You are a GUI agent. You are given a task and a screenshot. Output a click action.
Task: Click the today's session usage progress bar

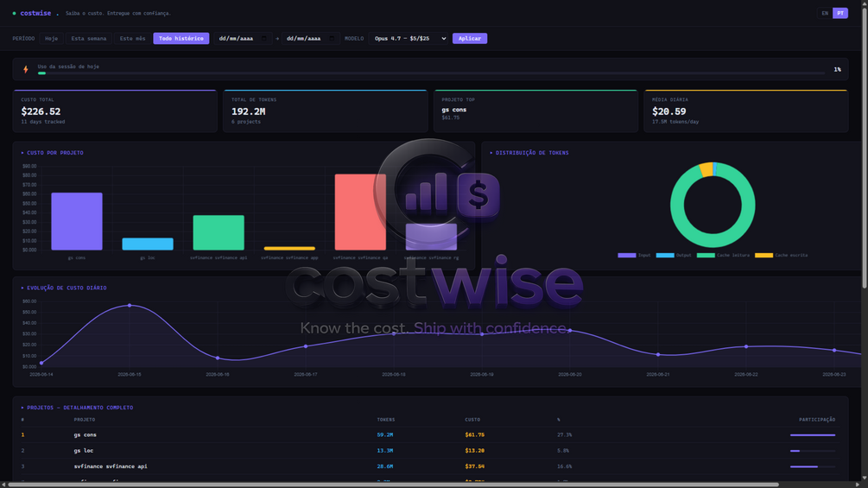tap(431, 73)
